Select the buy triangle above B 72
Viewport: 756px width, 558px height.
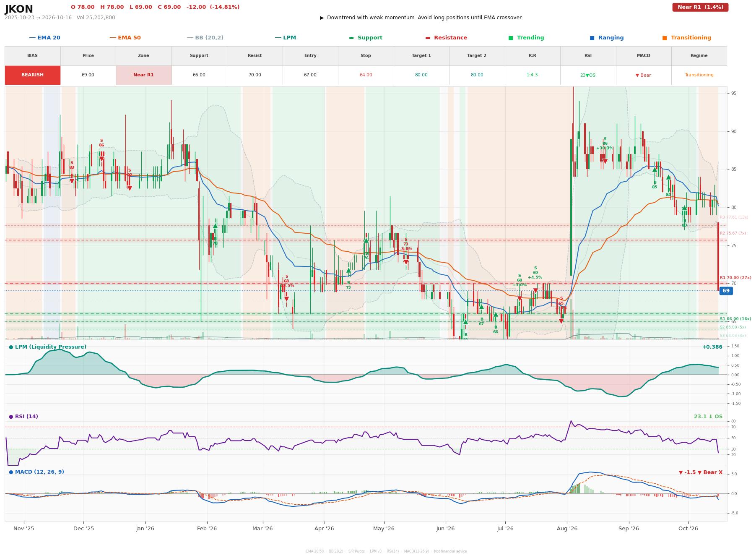point(348,270)
